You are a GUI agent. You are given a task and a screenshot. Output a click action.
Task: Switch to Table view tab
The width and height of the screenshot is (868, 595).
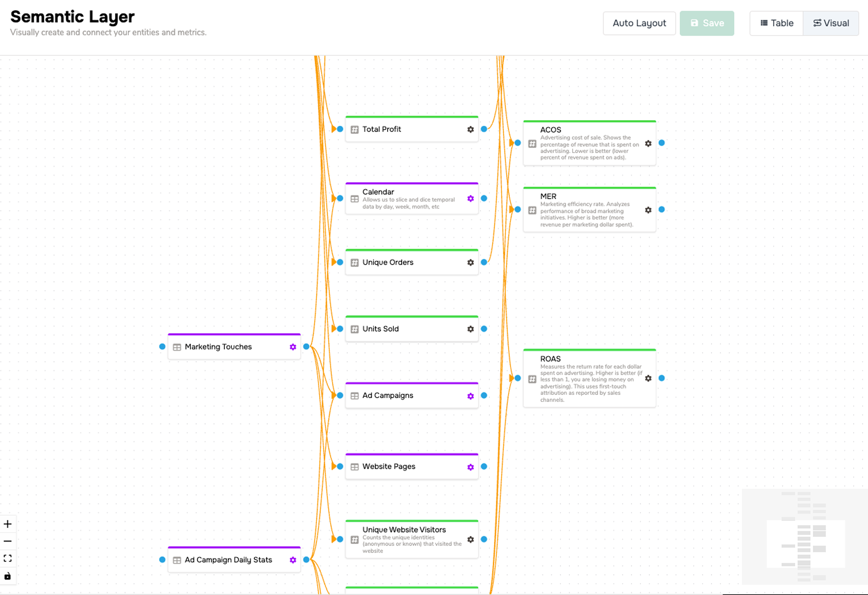coord(777,23)
